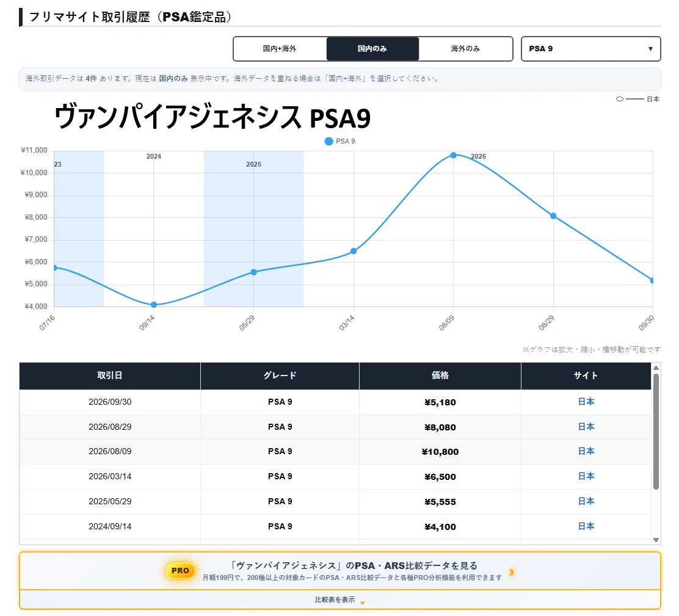Toggle the 日本 series in chart legend
The width and height of the screenshot is (679, 616).
[637, 99]
